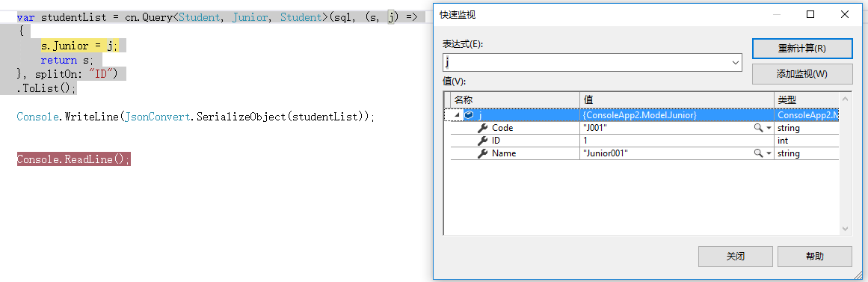
Task: Click the "ID" string in splitOn argument
Action: (101, 74)
